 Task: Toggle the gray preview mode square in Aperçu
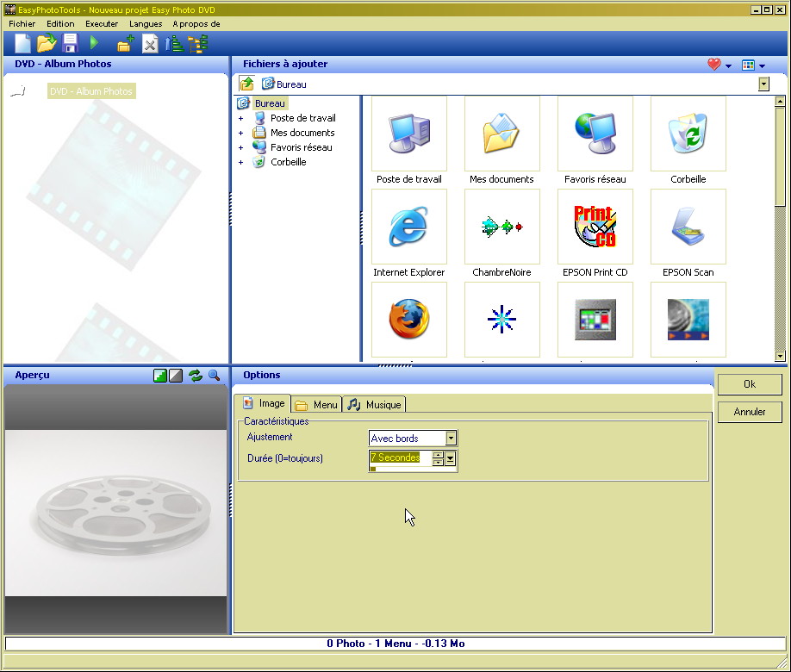click(176, 376)
